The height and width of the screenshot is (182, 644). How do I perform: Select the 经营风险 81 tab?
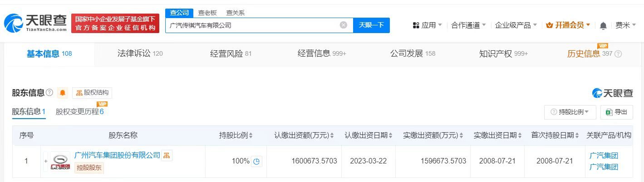pyautogui.click(x=231, y=54)
